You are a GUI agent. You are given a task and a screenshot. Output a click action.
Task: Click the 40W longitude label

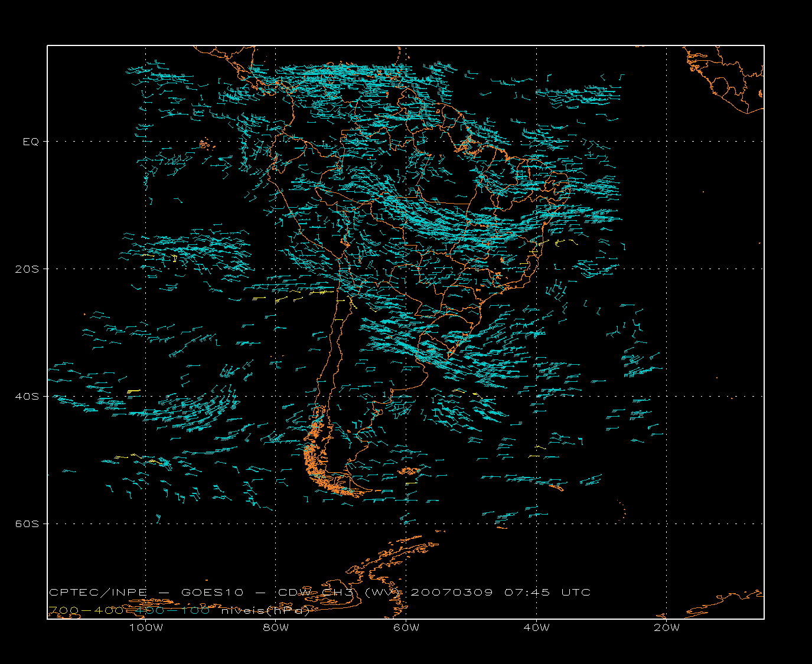click(x=536, y=628)
